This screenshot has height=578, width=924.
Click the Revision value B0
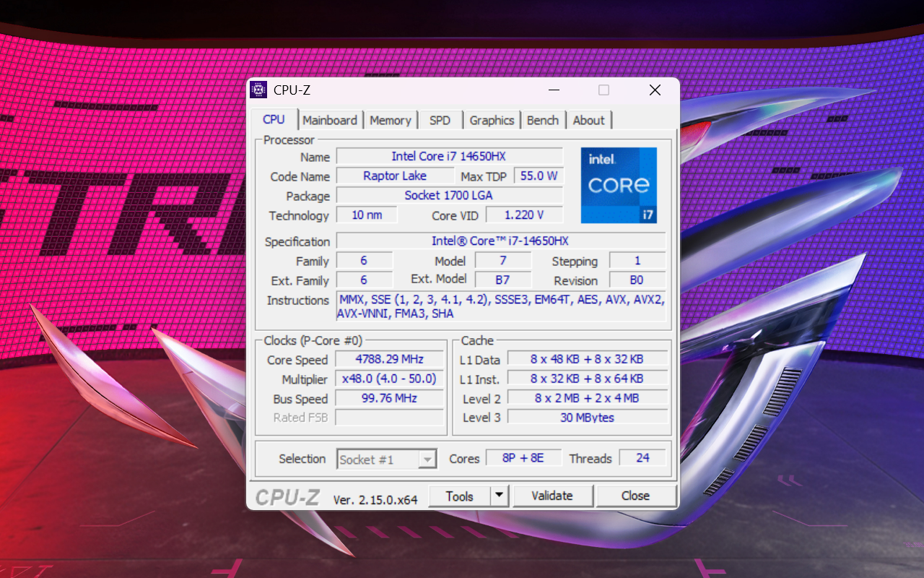(x=637, y=280)
